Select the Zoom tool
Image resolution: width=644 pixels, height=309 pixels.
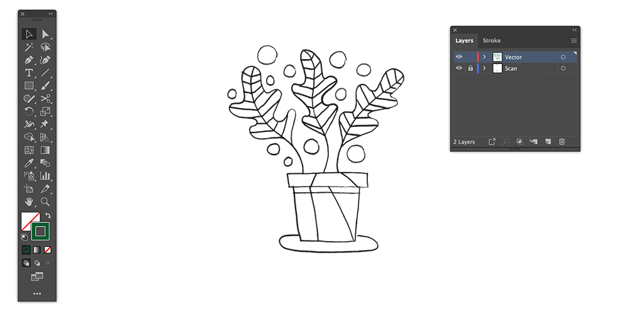pyautogui.click(x=45, y=202)
